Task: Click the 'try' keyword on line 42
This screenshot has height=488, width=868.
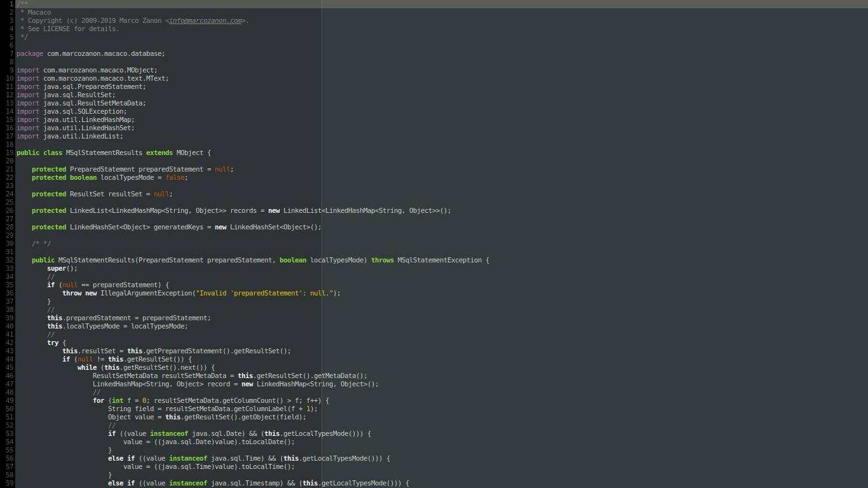Action: [53, 342]
